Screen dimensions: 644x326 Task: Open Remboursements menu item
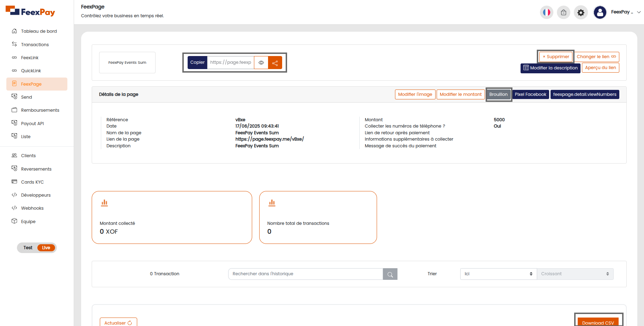tap(37, 110)
